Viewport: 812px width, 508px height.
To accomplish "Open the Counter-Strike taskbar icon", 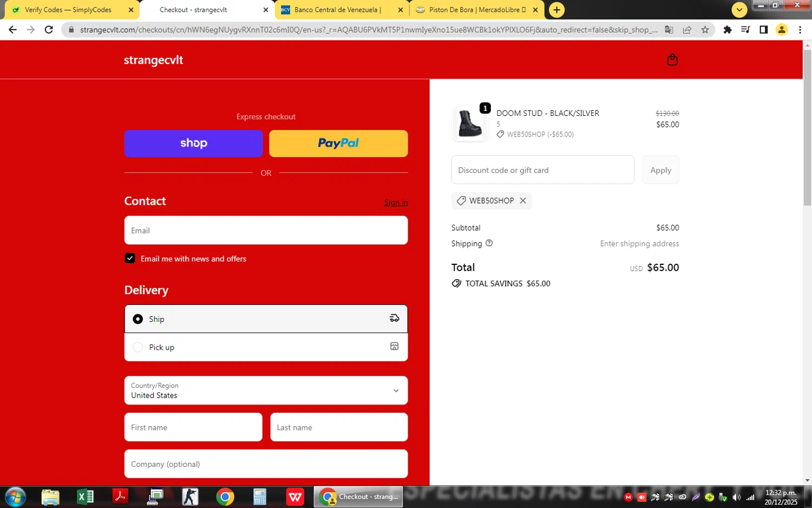I will pos(190,497).
